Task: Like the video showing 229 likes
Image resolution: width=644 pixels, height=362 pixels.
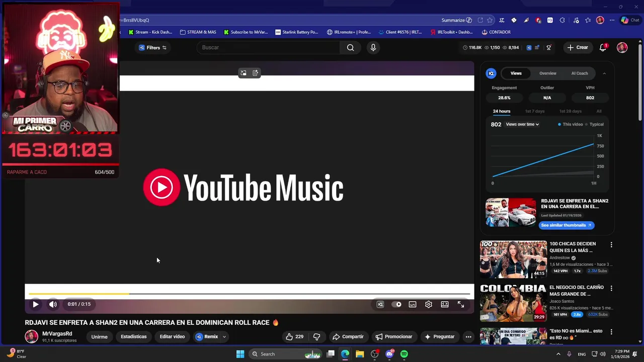Action: pos(294,336)
